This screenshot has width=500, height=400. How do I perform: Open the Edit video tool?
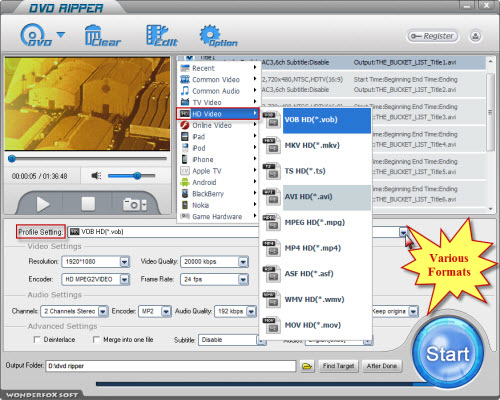(x=162, y=36)
